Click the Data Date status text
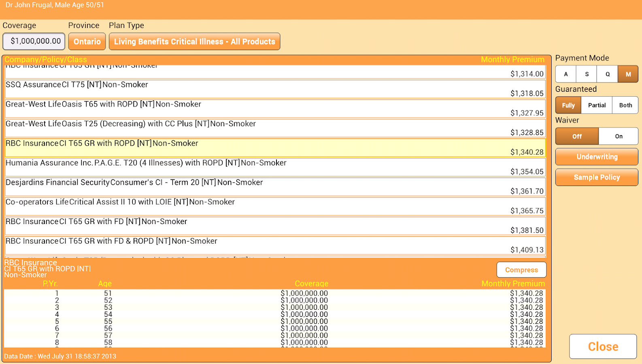 pyautogui.click(x=60, y=356)
